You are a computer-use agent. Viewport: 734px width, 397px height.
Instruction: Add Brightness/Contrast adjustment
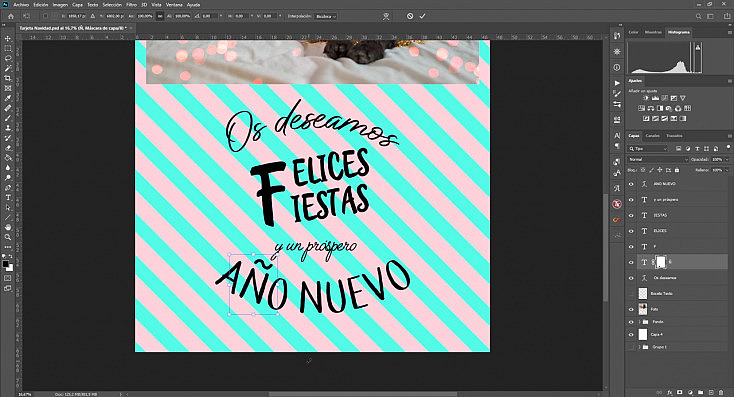pos(646,98)
